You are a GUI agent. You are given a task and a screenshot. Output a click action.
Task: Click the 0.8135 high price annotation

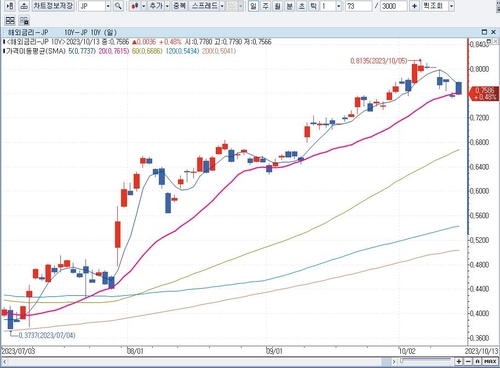[x=379, y=61]
